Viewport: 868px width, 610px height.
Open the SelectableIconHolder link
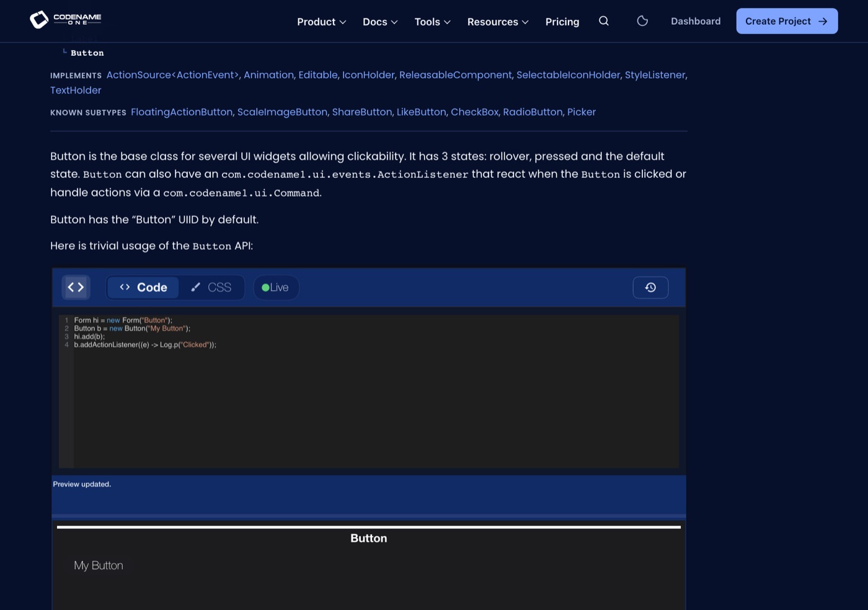click(568, 75)
